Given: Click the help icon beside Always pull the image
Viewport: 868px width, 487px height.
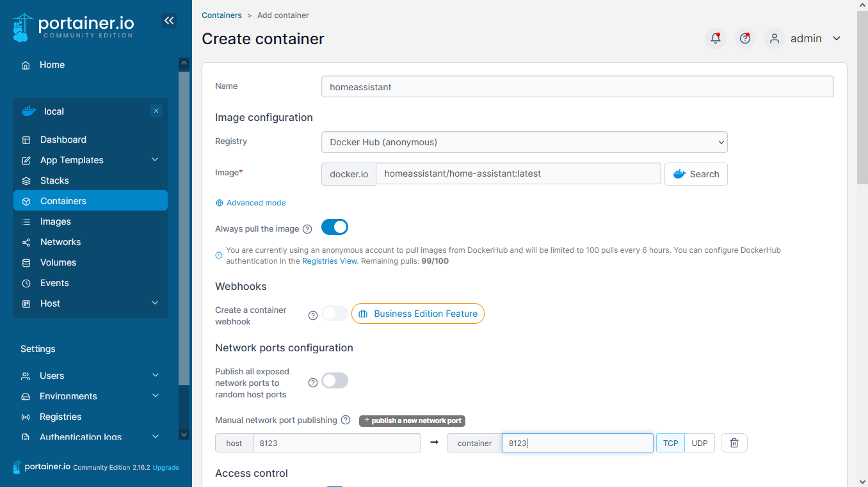Looking at the screenshot, I should tap(307, 229).
